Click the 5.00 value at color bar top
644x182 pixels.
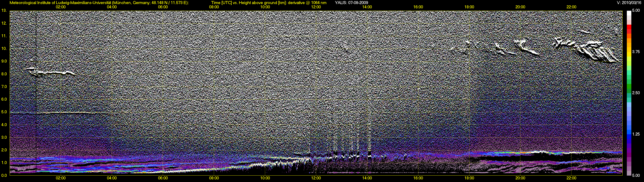[636, 10]
